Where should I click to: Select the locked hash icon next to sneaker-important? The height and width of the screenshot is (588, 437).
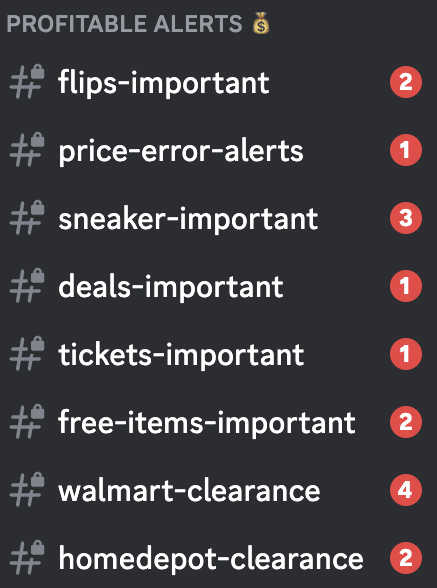pyautogui.click(x=27, y=218)
